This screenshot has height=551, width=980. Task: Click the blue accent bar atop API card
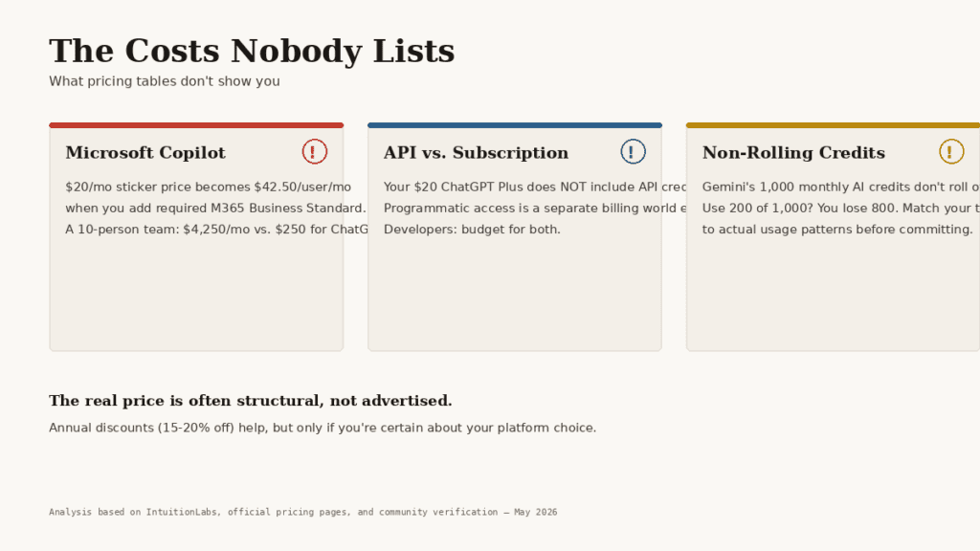point(515,125)
